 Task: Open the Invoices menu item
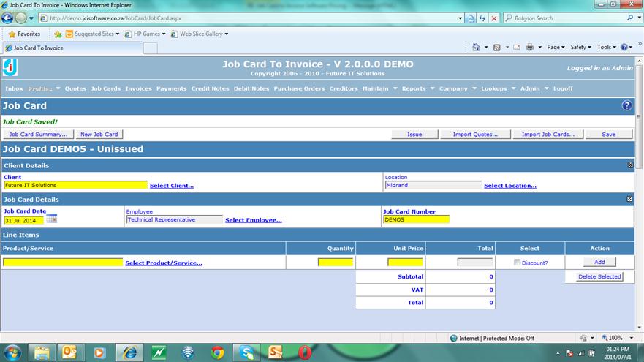coord(138,88)
